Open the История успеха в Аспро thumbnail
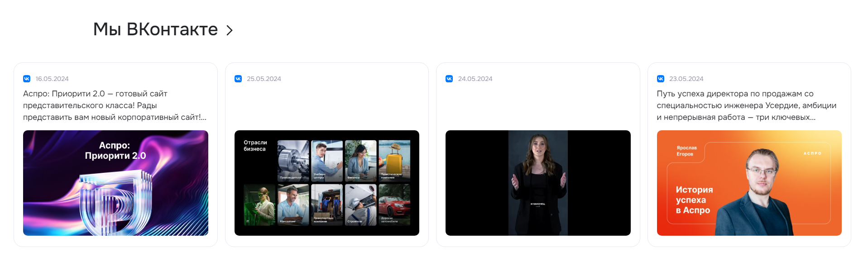The height and width of the screenshot is (266, 868). [749, 183]
